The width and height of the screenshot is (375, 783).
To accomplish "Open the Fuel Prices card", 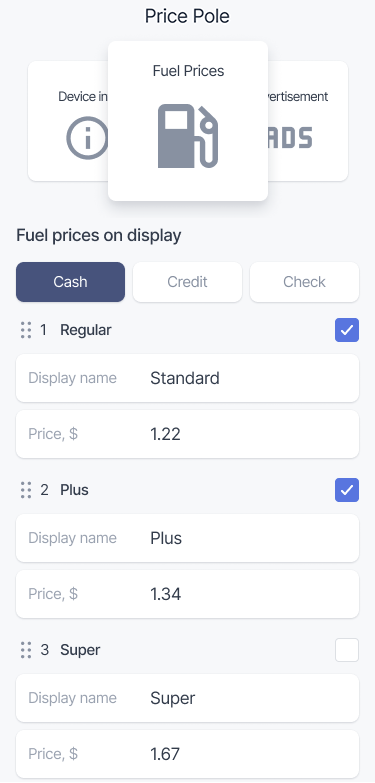I will pyautogui.click(x=188, y=121).
